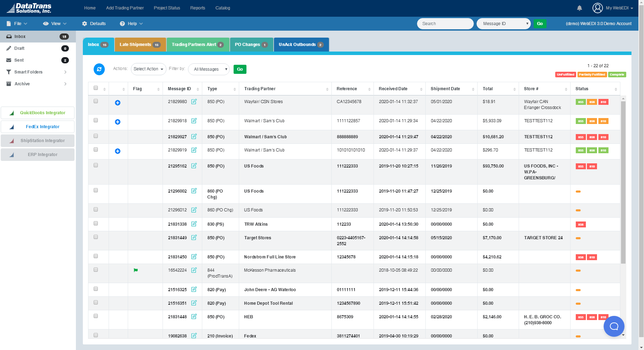The image size is (644, 350).
Task: Open the Message ID search type dropdown
Action: pyautogui.click(x=504, y=24)
